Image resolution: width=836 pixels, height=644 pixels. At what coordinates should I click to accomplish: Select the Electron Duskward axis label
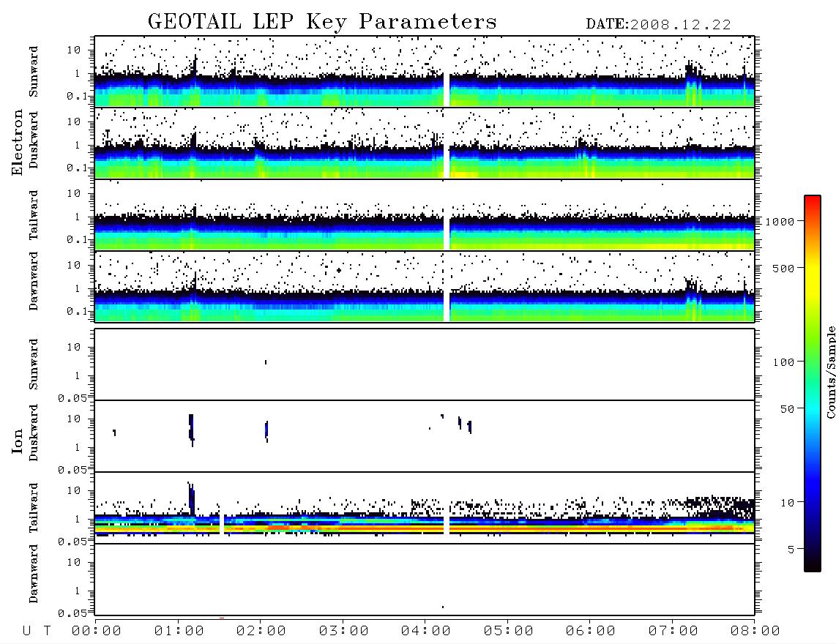click(x=34, y=140)
